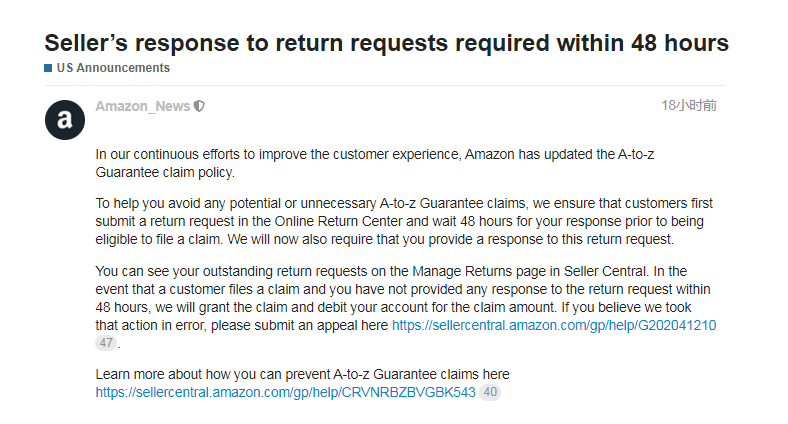
Task: Open the G202041210 appeal help link
Action: pyautogui.click(x=554, y=326)
